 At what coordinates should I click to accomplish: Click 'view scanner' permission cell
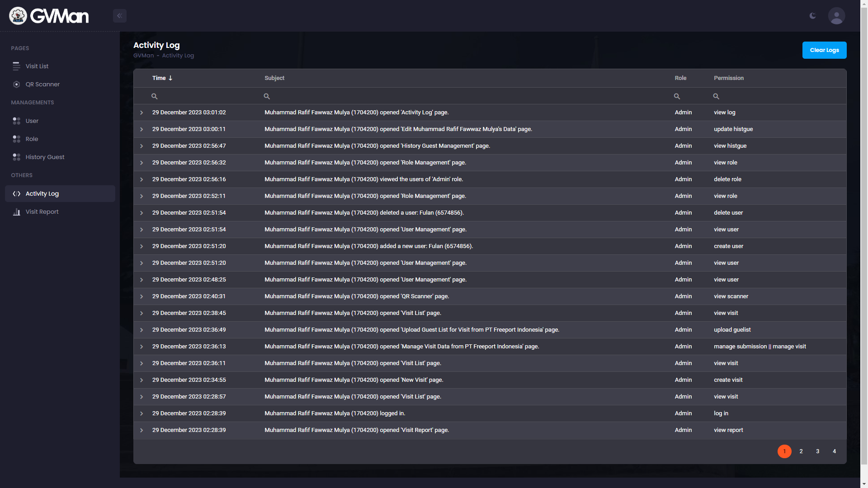[x=731, y=296]
